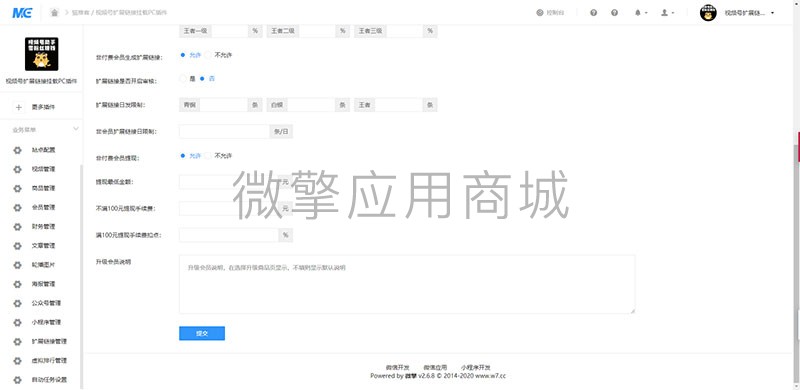
Task: Focus the 王者一级 percent input
Action: pos(230,31)
